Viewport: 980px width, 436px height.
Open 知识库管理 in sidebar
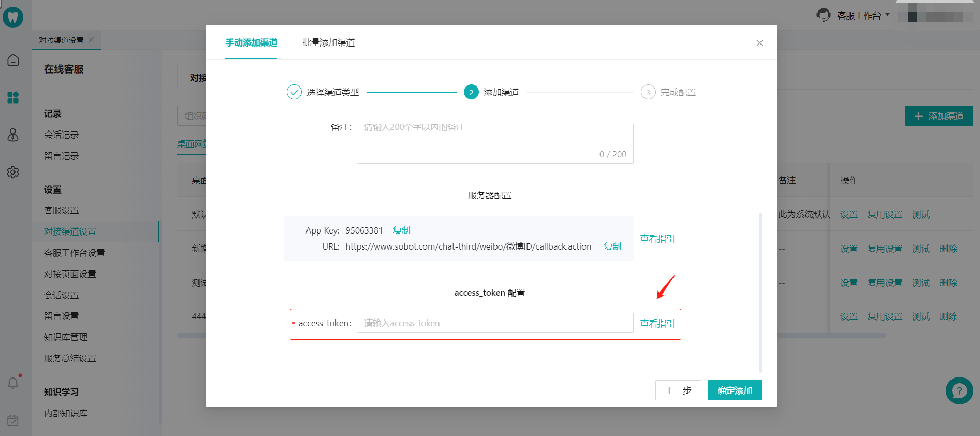click(66, 337)
